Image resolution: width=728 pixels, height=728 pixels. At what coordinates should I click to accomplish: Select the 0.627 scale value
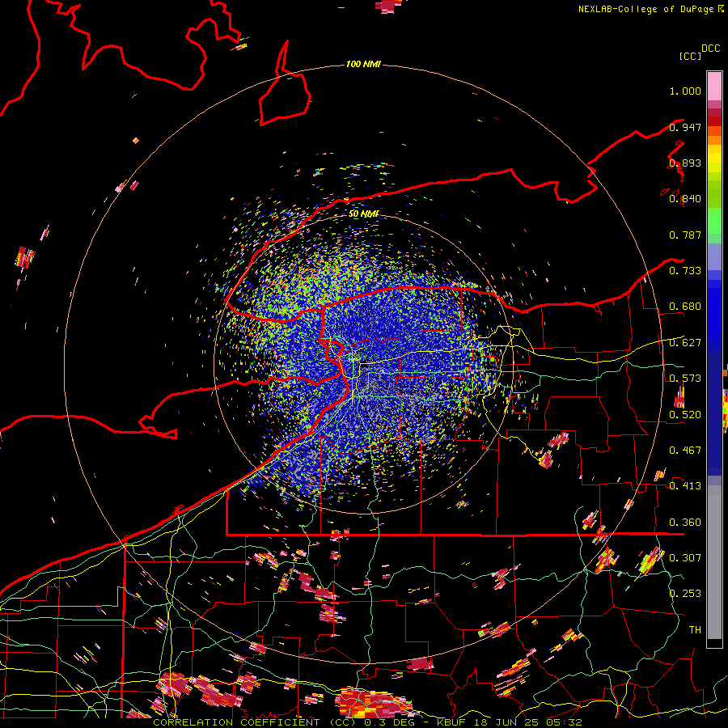pos(685,343)
